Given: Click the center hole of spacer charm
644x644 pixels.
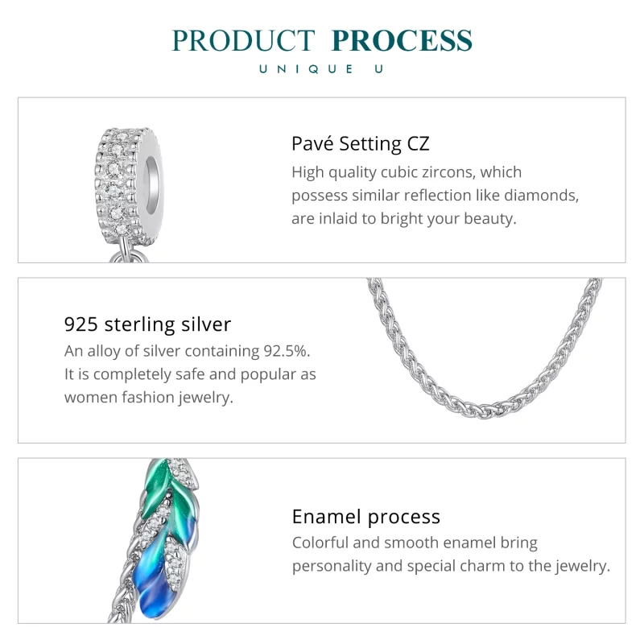Looking at the screenshot, I should 151,180.
